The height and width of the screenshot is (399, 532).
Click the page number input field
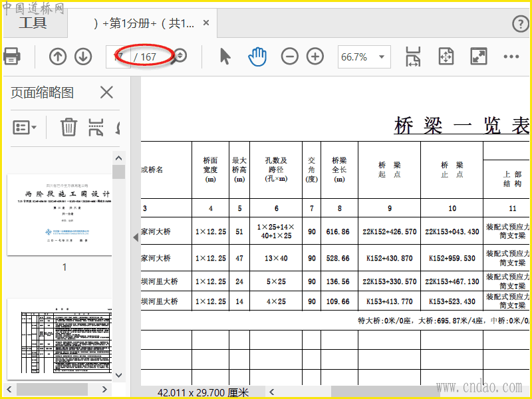click(x=118, y=57)
